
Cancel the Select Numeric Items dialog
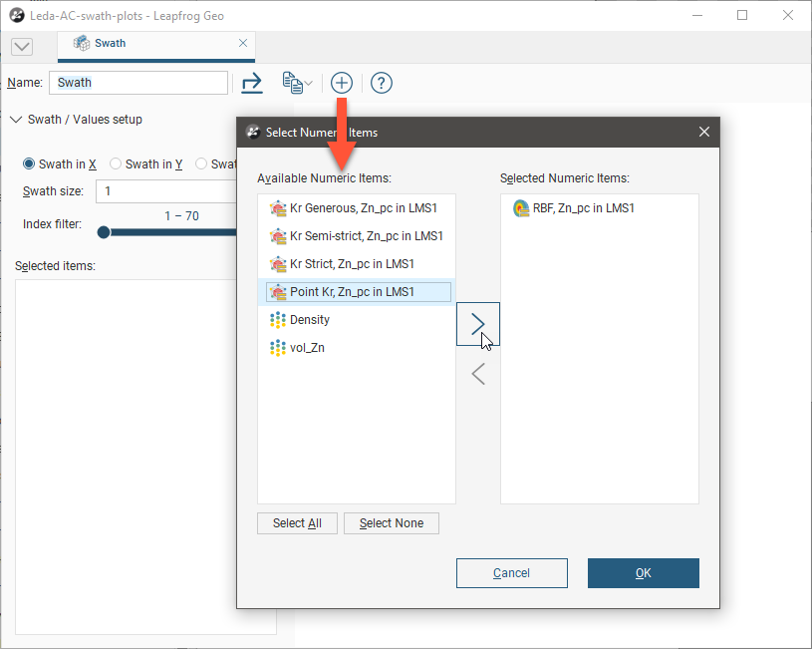click(x=512, y=573)
